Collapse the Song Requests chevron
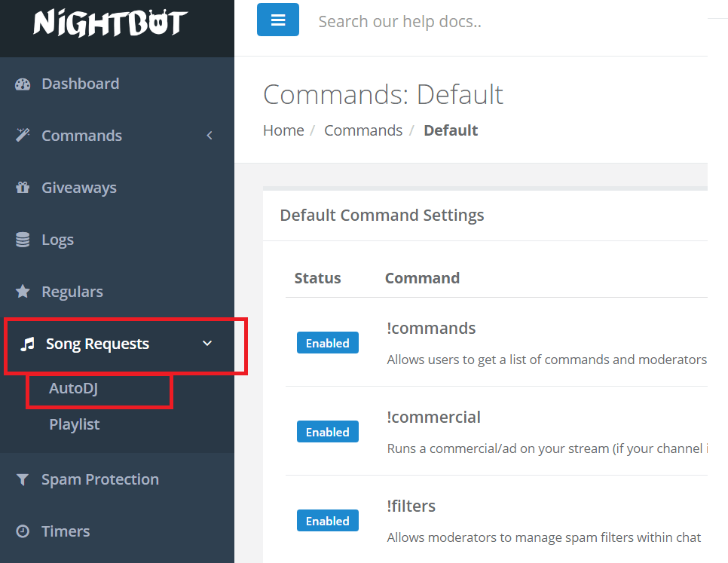This screenshot has width=728, height=563. pos(207,344)
